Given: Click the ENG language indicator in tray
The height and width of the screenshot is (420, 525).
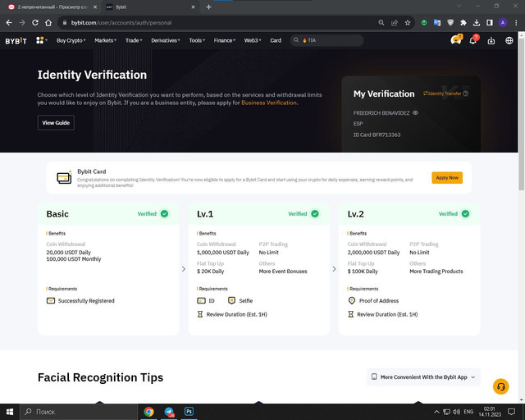Looking at the screenshot, I should [468, 412].
